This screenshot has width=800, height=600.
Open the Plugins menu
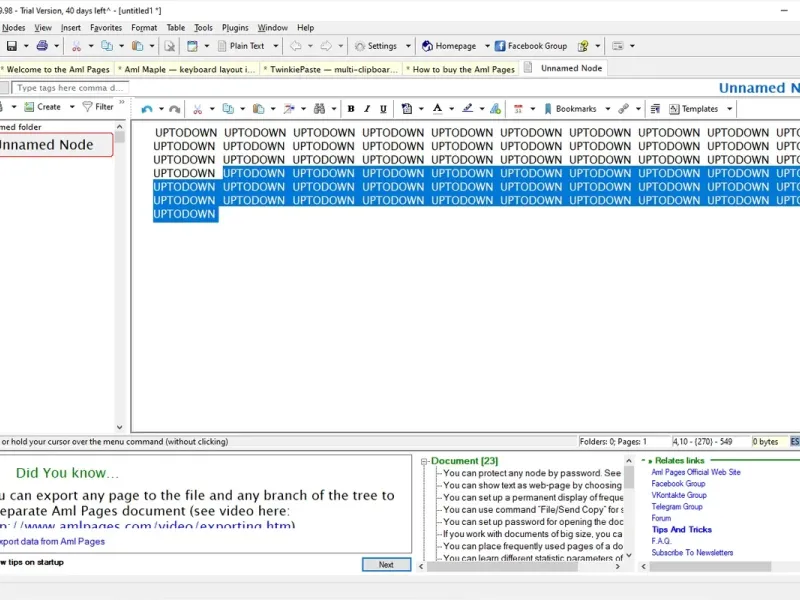[235, 28]
